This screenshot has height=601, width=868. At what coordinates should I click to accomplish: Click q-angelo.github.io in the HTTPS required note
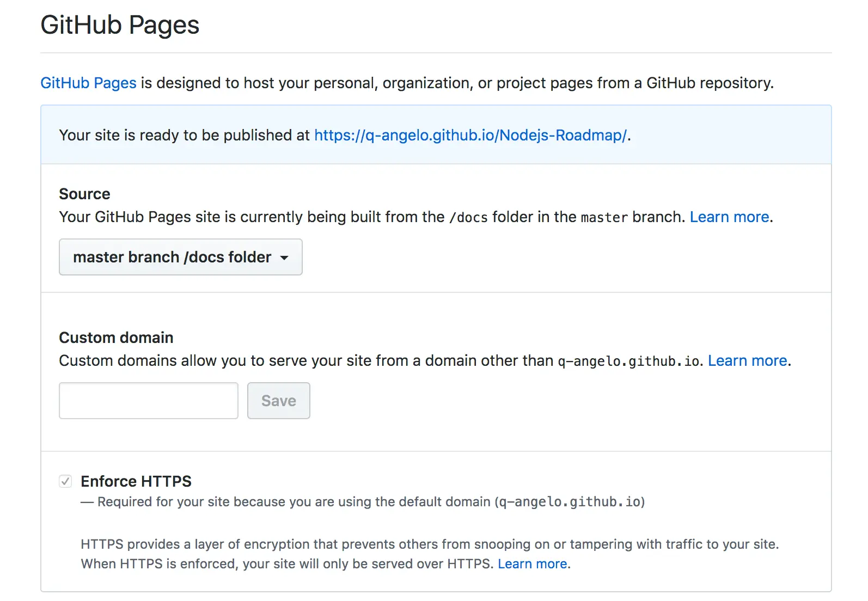click(x=570, y=502)
